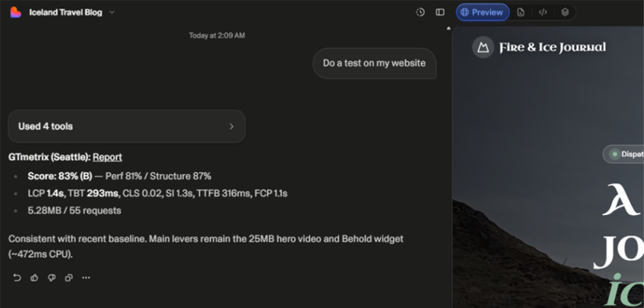This screenshot has height=308, width=644.
Task: Give the response a thumbs down
Action: pyautogui.click(x=51, y=277)
